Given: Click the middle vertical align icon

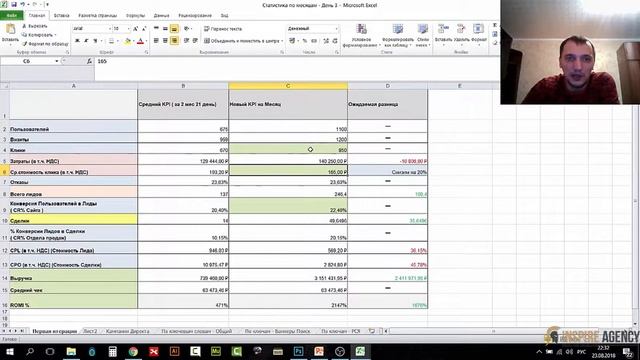Looking at the screenshot, I should [x=165, y=29].
